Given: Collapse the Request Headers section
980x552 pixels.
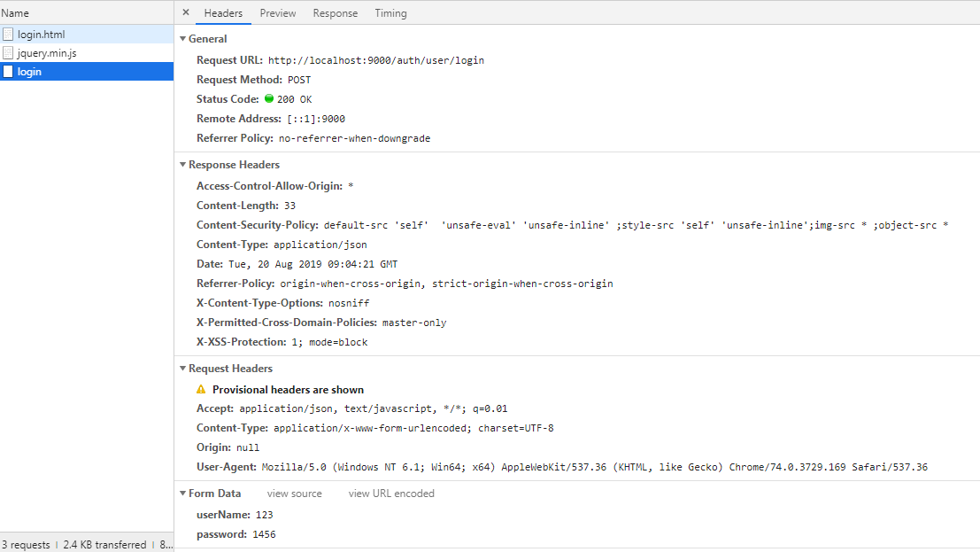Looking at the screenshot, I should point(183,368).
